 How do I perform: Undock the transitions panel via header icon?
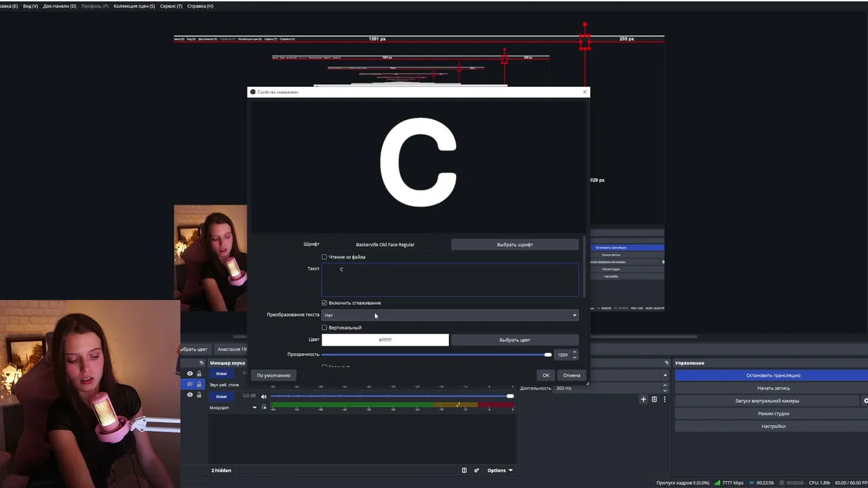tap(667, 363)
